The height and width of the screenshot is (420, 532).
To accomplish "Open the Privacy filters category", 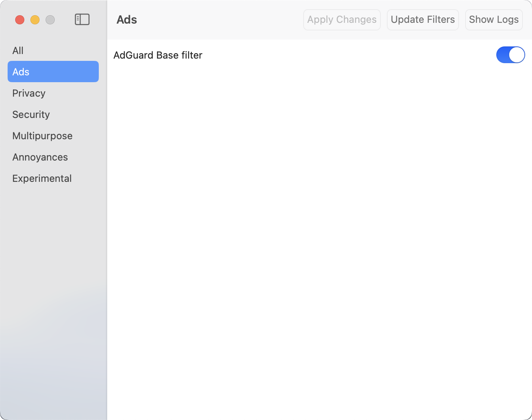I will [x=29, y=93].
